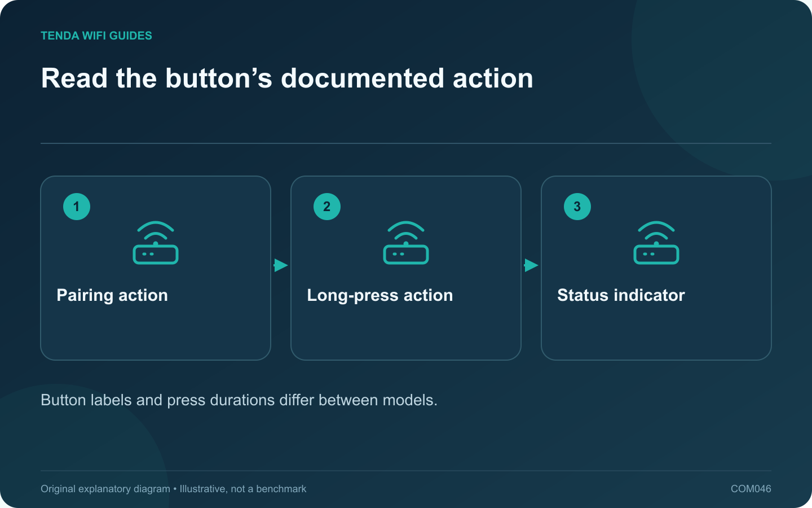Image resolution: width=812 pixels, height=508 pixels.
Task: Select the Status indicator card title
Action: (621, 295)
